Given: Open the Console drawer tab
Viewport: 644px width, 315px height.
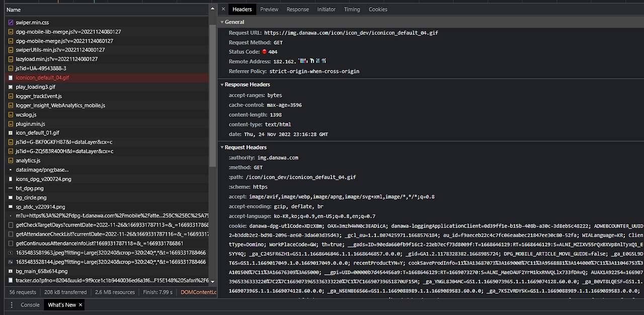Looking at the screenshot, I should point(30,305).
